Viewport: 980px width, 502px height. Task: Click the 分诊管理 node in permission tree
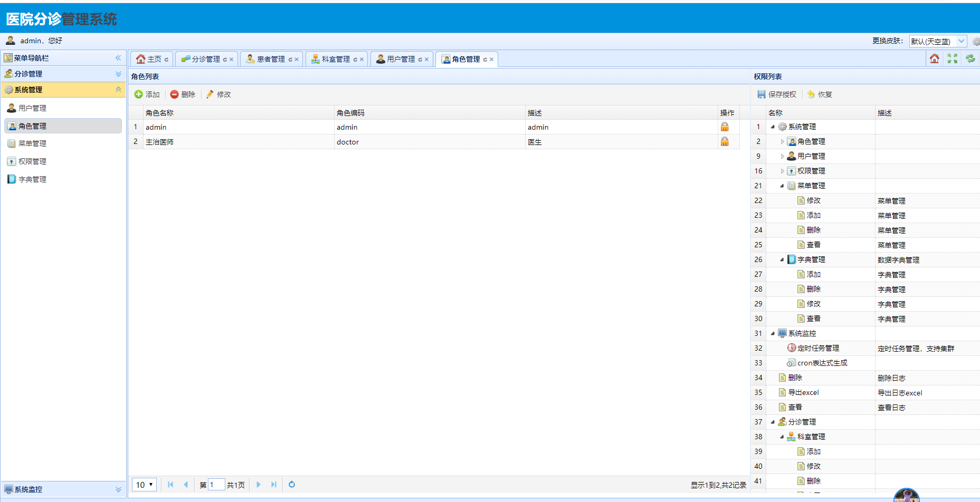point(802,422)
